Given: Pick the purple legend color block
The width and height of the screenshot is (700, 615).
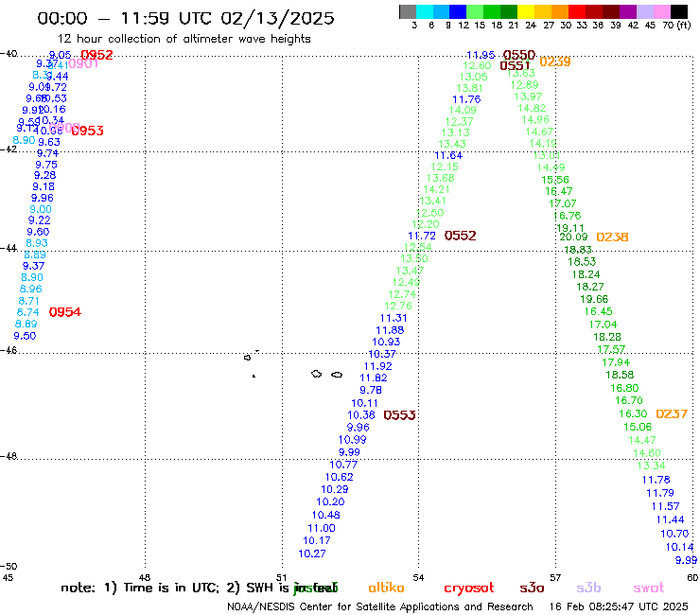Looking at the screenshot, I should (x=628, y=11).
